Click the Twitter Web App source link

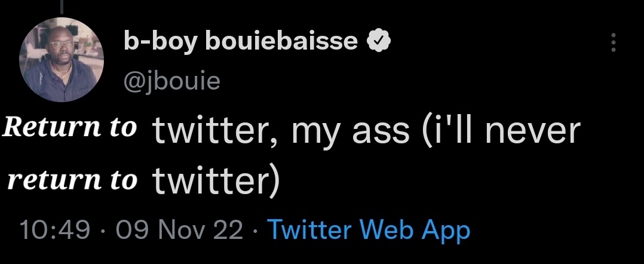(369, 230)
